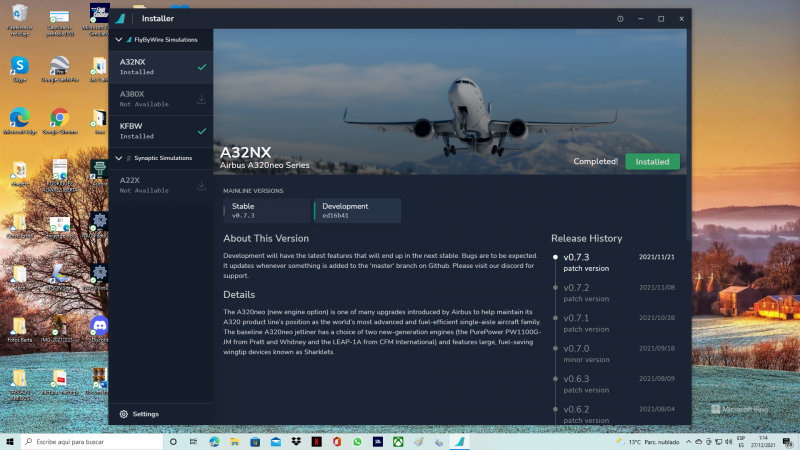Open the Discord desktop shortcut
This screenshot has width=800, height=450.
coord(99,326)
